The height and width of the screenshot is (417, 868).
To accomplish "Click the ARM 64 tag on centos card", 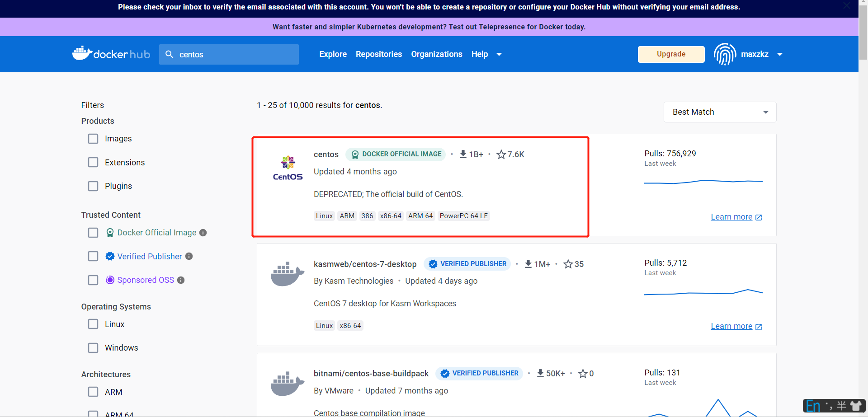I will coord(420,216).
